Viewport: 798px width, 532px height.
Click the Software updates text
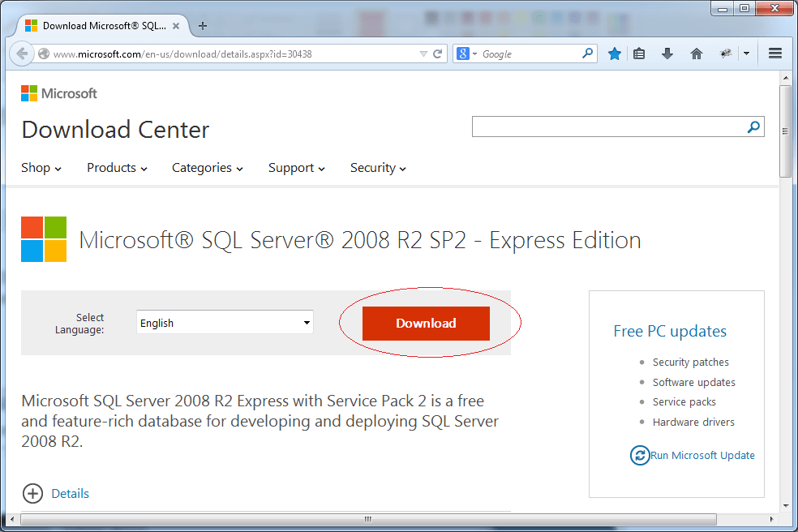click(693, 382)
